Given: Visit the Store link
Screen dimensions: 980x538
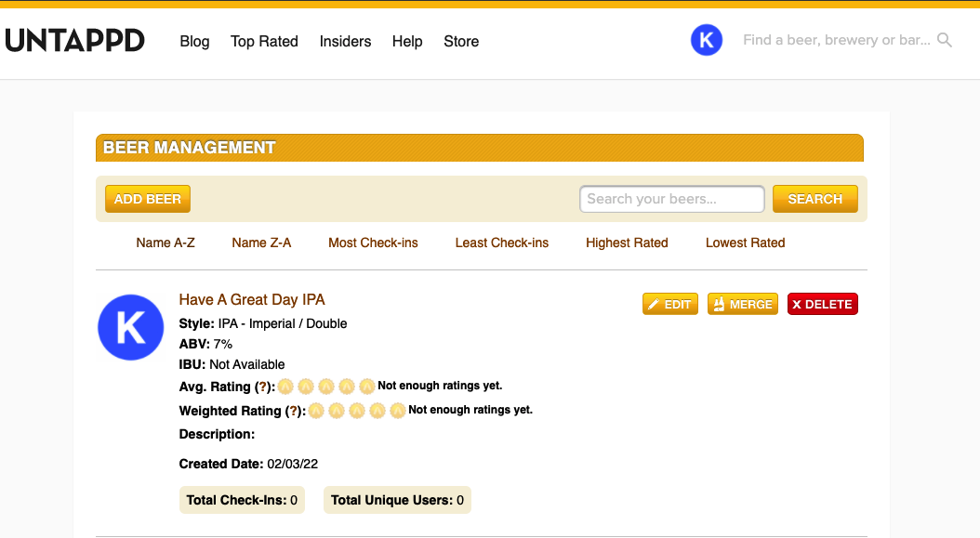Looking at the screenshot, I should tap(461, 42).
